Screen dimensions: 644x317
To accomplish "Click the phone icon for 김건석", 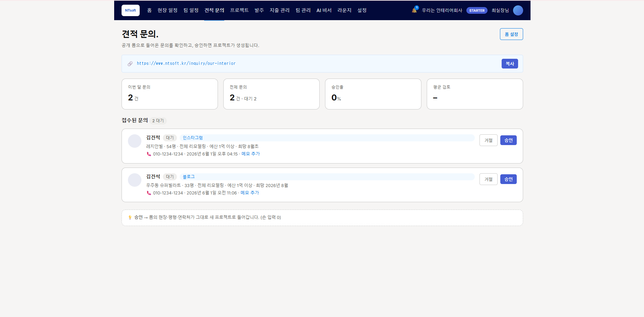I will (x=149, y=193).
